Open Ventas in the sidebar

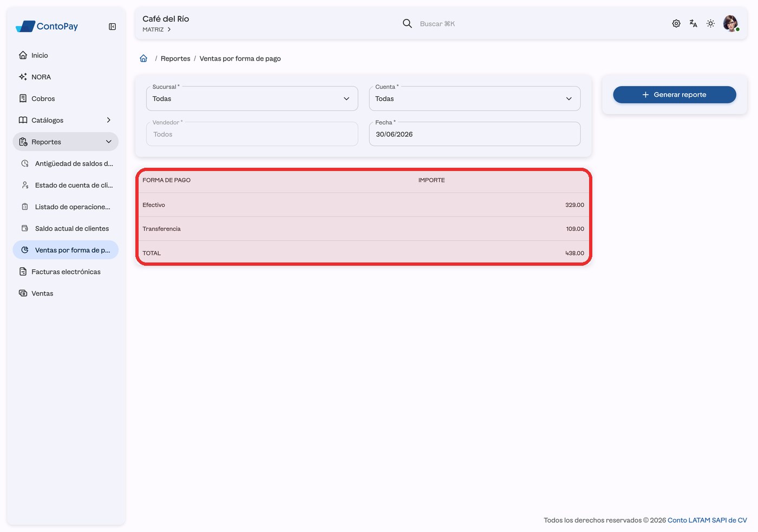(x=66, y=293)
